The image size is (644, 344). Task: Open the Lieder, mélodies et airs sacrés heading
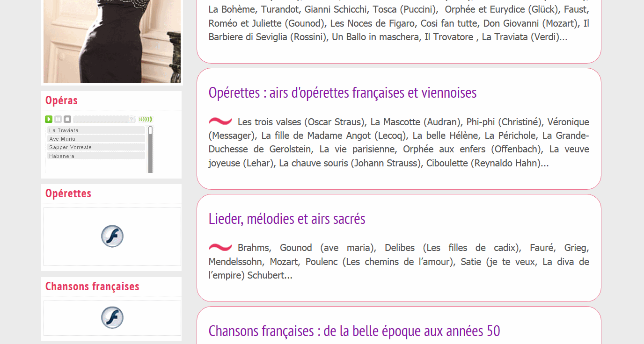[287, 219]
